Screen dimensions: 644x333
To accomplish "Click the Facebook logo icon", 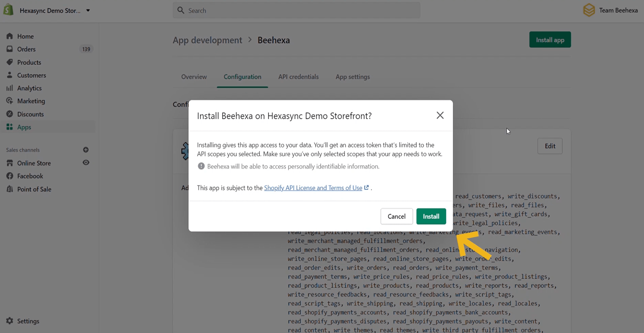I will (x=10, y=176).
